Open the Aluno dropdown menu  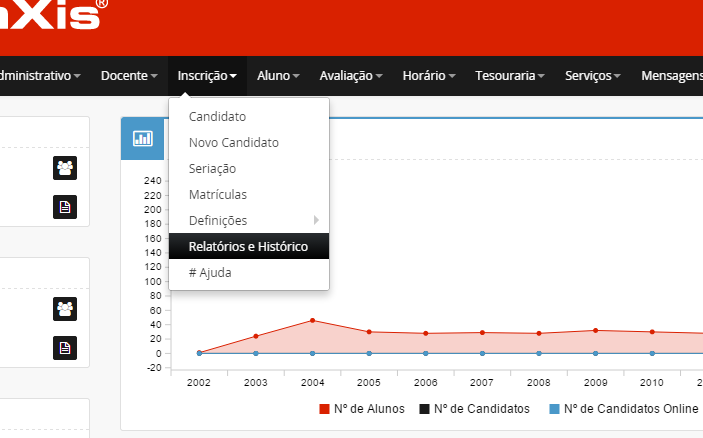pyautogui.click(x=278, y=75)
